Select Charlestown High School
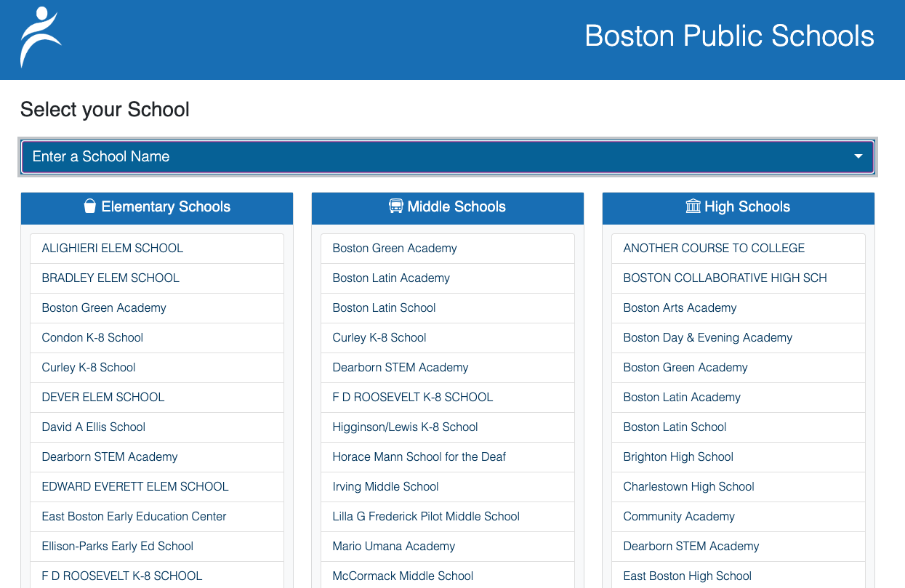Image resolution: width=905 pixels, height=588 pixels. coord(739,487)
